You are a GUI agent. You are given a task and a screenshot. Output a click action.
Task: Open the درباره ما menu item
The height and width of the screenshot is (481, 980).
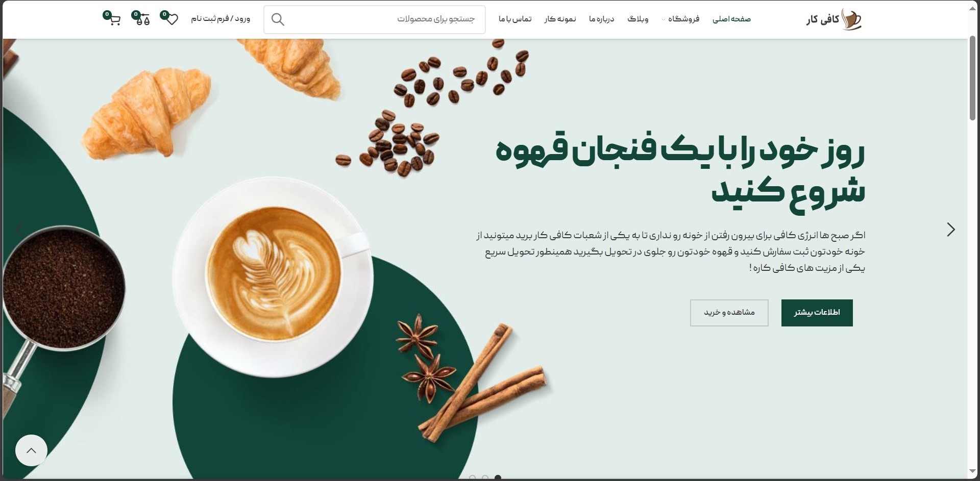[x=601, y=19]
